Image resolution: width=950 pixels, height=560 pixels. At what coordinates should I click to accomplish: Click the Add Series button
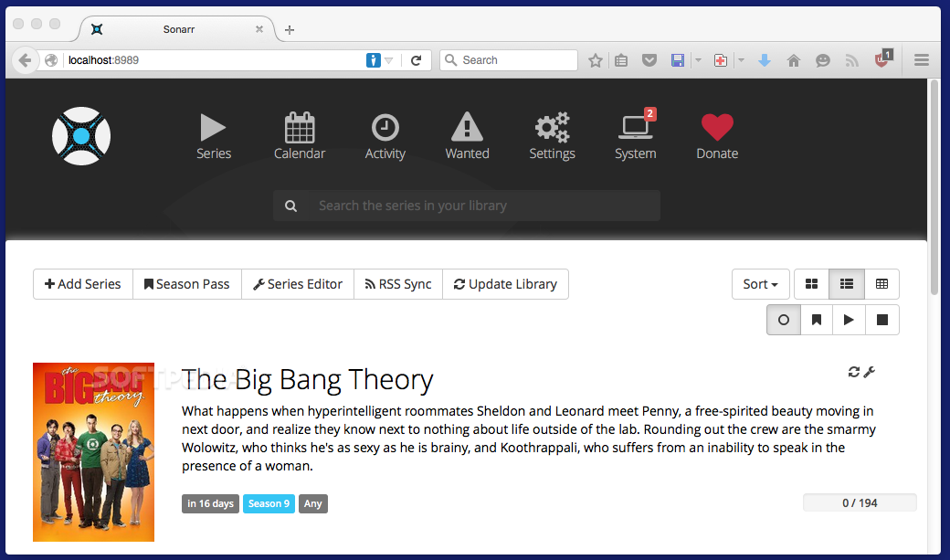82,284
